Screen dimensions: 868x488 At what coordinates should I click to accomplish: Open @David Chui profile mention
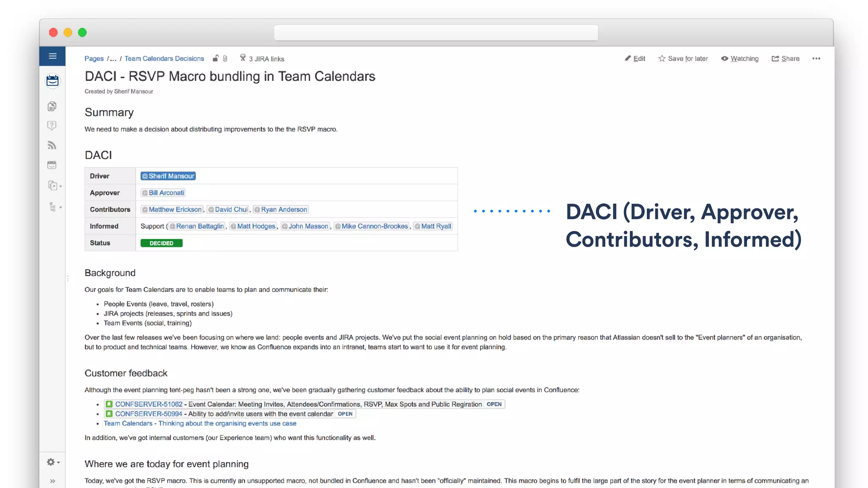click(228, 209)
